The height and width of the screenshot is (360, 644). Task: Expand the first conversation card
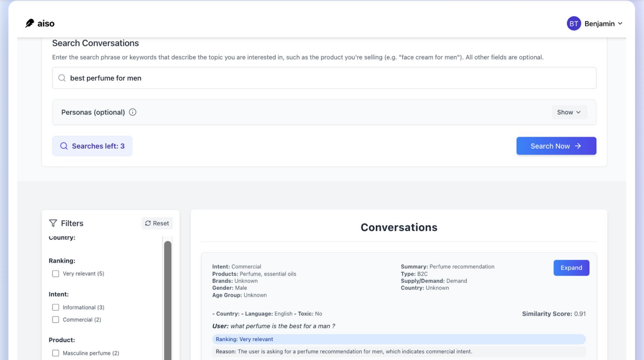(571, 268)
